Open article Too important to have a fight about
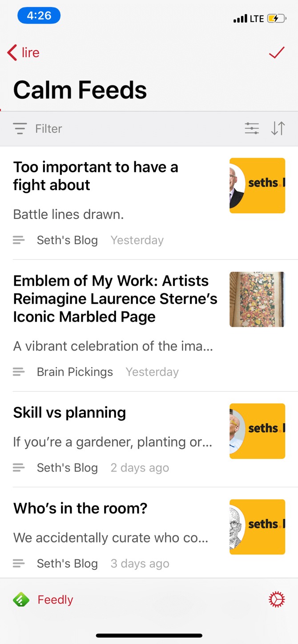Screen dimensions: 298x644 point(96,176)
